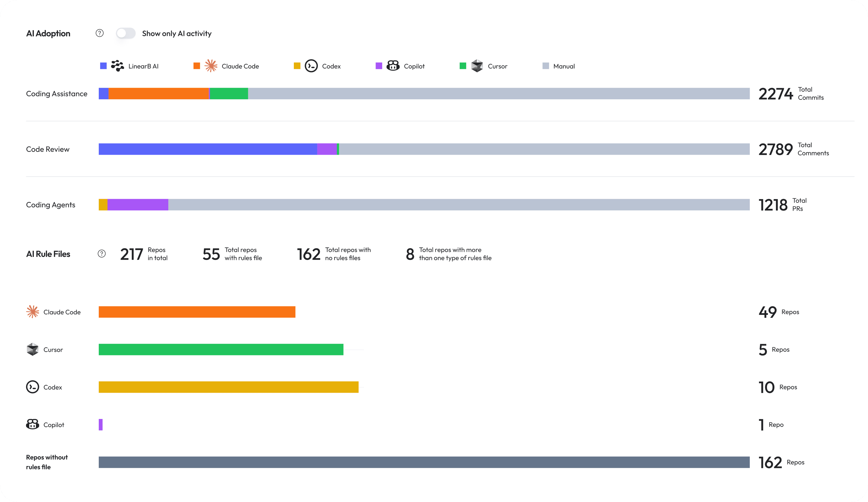Select the Manual color swatch in the legend
Image resolution: width=868 pixels, height=502 pixels.
pos(546,66)
